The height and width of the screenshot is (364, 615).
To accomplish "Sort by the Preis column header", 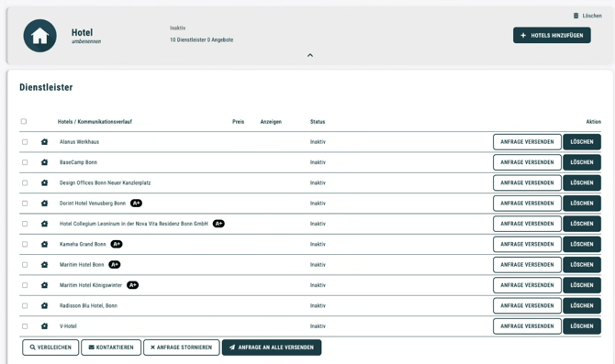I will (x=238, y=121).
